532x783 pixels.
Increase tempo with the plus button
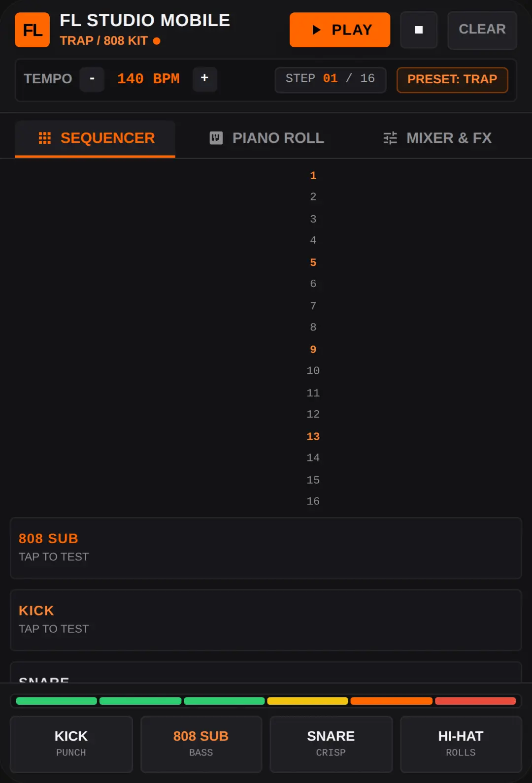point(204,79)
